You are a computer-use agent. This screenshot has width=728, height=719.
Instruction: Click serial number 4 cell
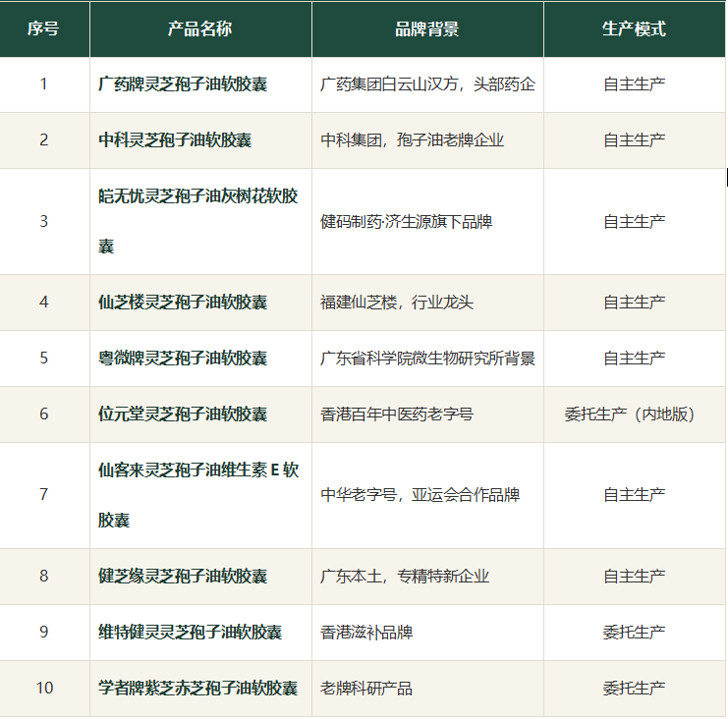click(x=43, y=303)
